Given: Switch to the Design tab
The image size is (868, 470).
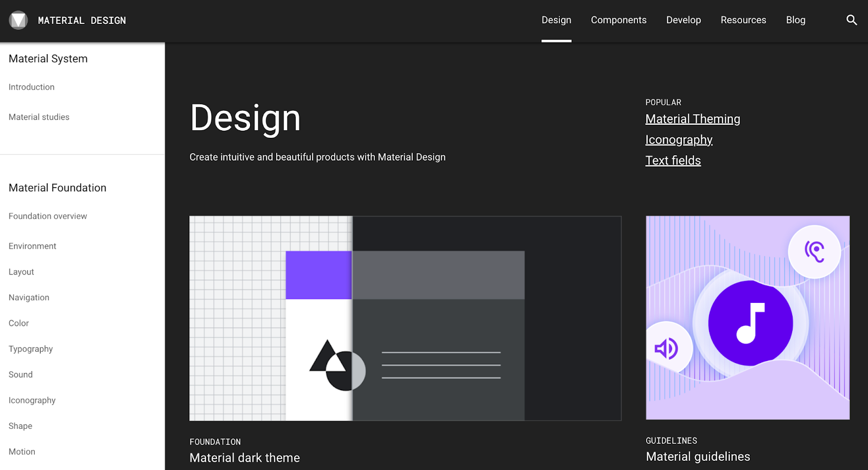Looking at the screenshot, I should [556, 20].
